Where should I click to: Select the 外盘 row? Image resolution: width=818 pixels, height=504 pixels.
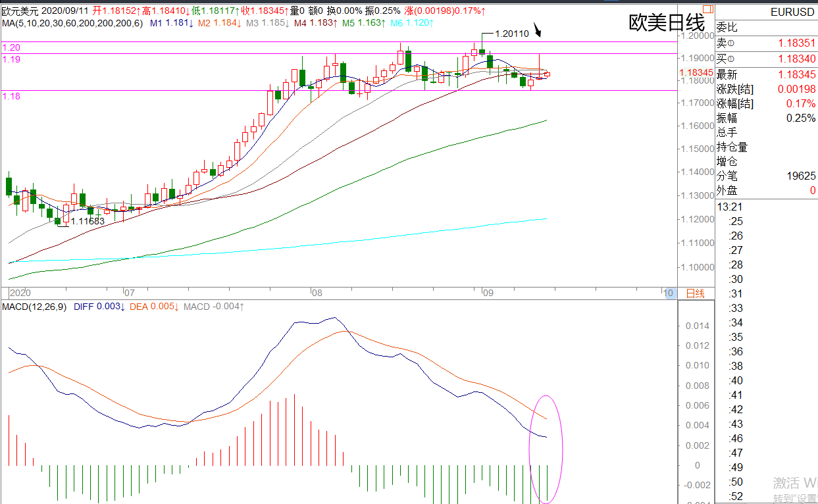point(766,190)
